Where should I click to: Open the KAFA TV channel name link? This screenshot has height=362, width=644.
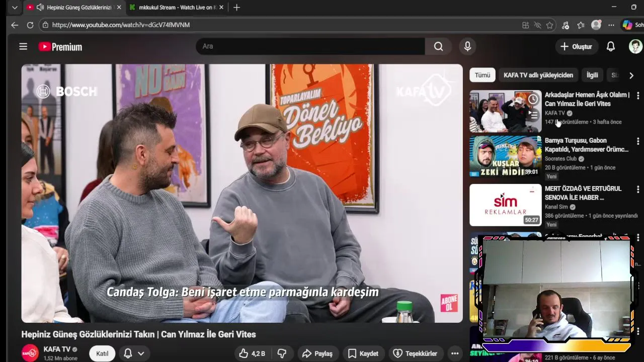[x=57, y=349]
